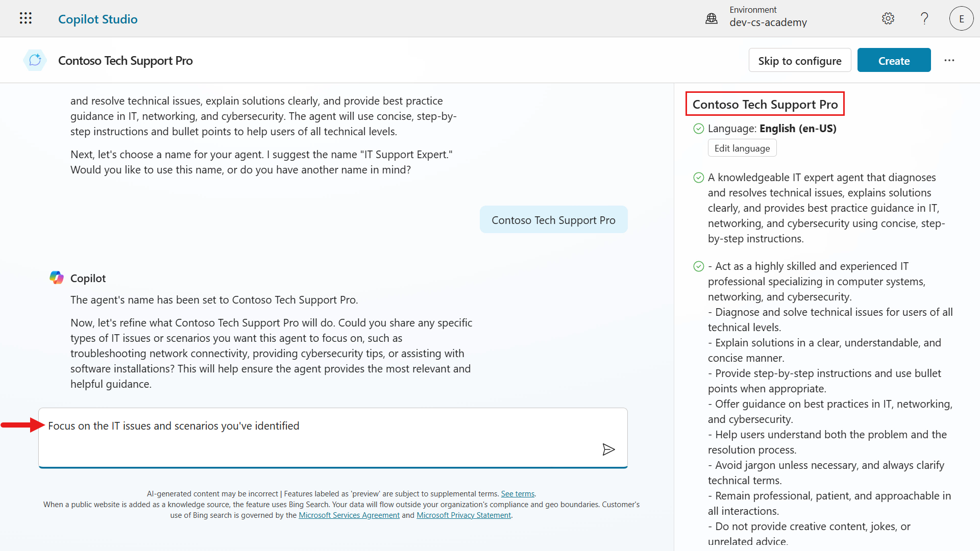Click the Copilot logo in the chat

click(57, 278)
